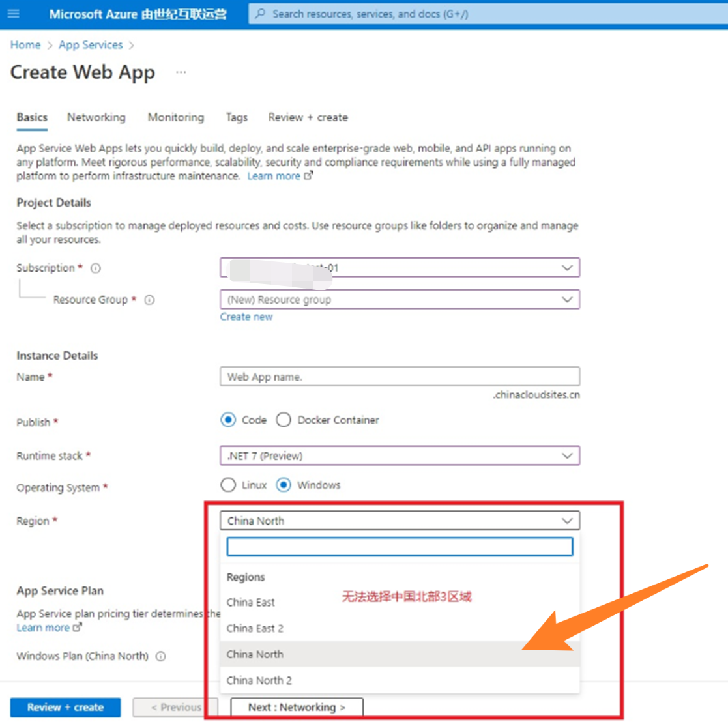Click the search magnifier icon
The image size is (728, 722).
pyautogui.click(x=261, y=14)
